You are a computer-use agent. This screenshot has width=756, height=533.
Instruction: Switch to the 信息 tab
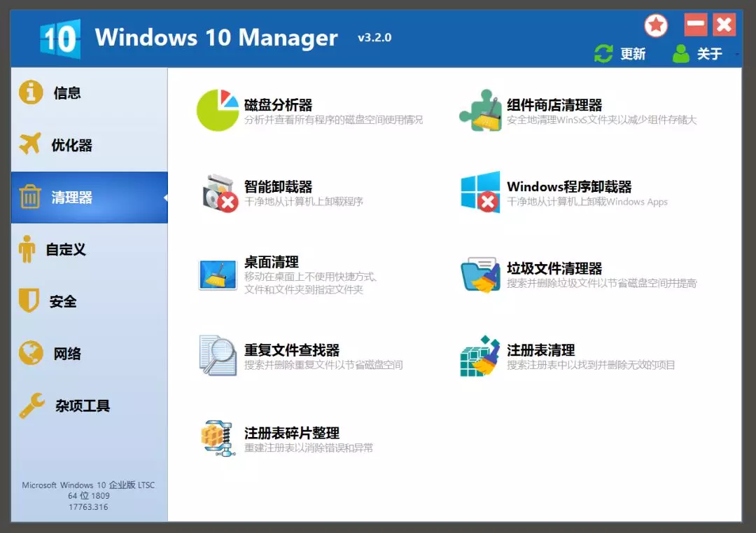(x=89, y=92)
